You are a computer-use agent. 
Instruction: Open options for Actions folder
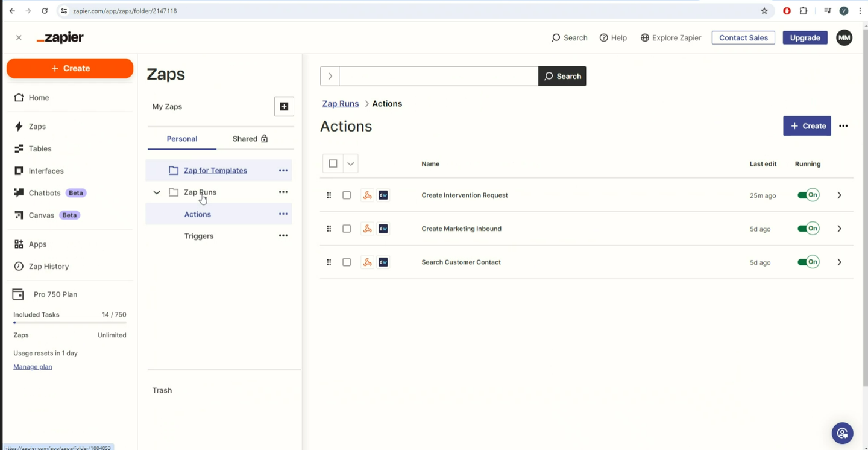point(283,214)
